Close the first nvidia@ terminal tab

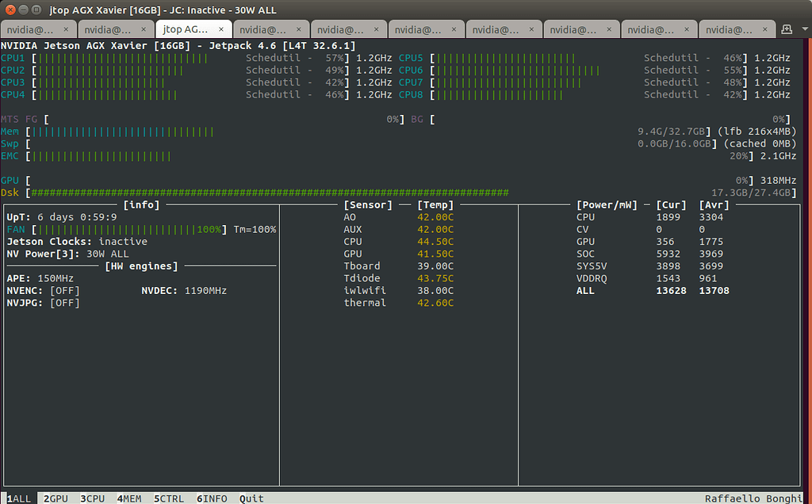[x=67, y=30]
